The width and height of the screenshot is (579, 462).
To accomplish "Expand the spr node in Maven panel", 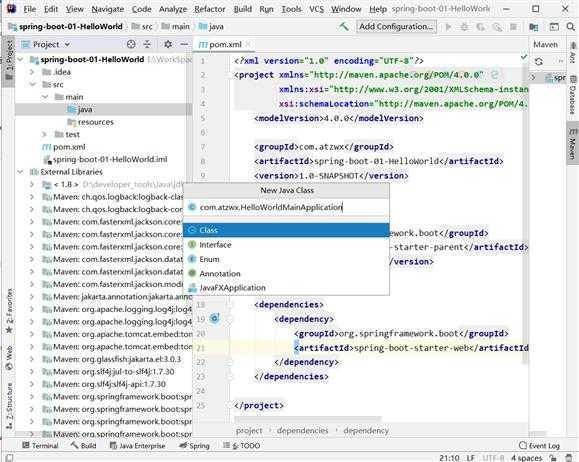I will (533, 78).
